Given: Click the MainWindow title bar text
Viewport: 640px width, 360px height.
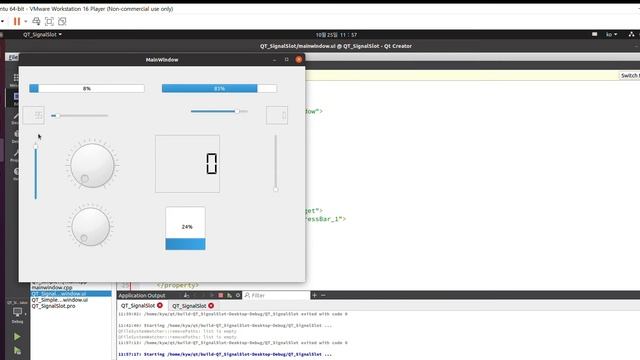Looking at the screenshot, I should tap(162, 60).
